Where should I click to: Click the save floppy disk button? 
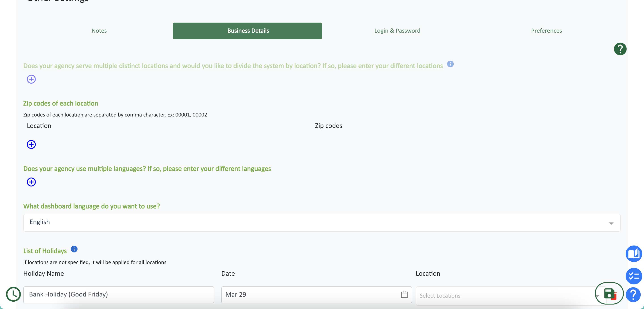pyautogui.click(x=609, y=293)
